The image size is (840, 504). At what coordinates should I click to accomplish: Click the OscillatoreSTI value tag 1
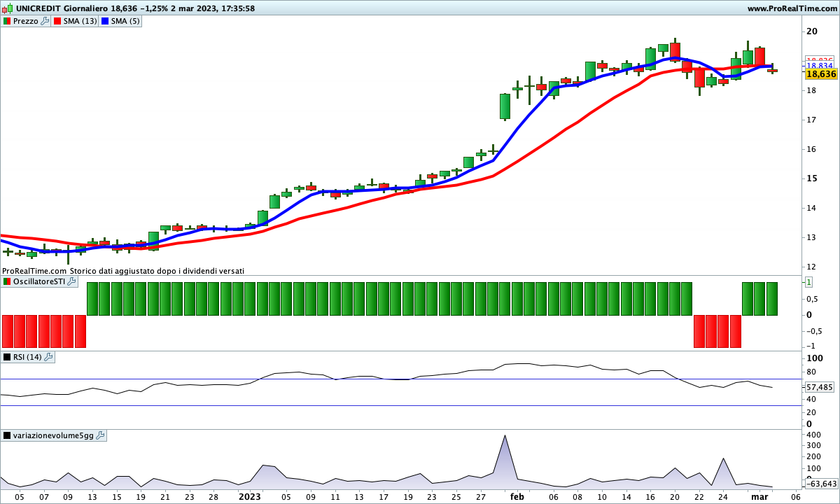coord(808,282)
